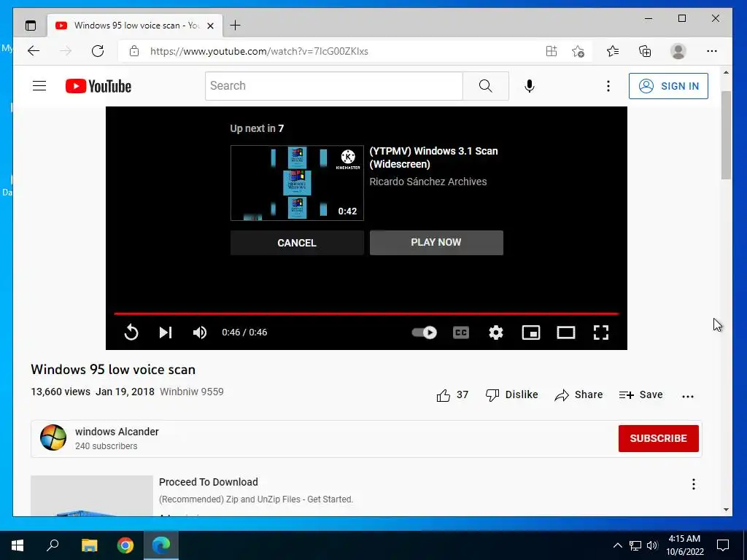The width and height of the screenshot is (747, 560).
Task: Open options for Proceed To Download ad
Action: click(693, 484)
